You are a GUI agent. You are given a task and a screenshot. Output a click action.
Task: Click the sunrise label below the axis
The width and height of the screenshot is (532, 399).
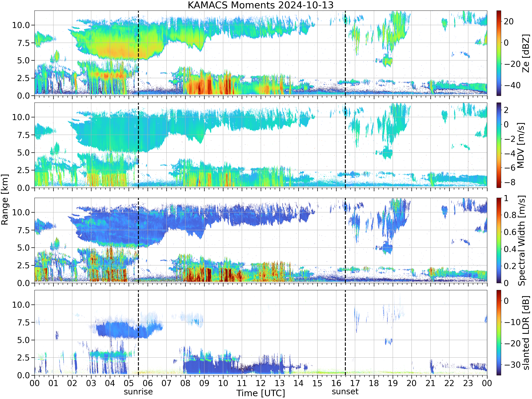click(x=138, y=392)
